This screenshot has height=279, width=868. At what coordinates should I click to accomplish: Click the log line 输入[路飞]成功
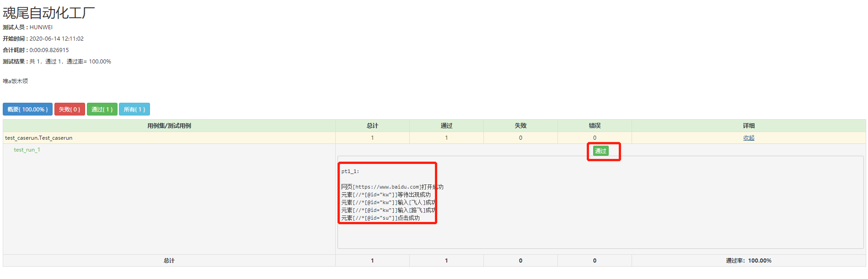pos(389,210)
